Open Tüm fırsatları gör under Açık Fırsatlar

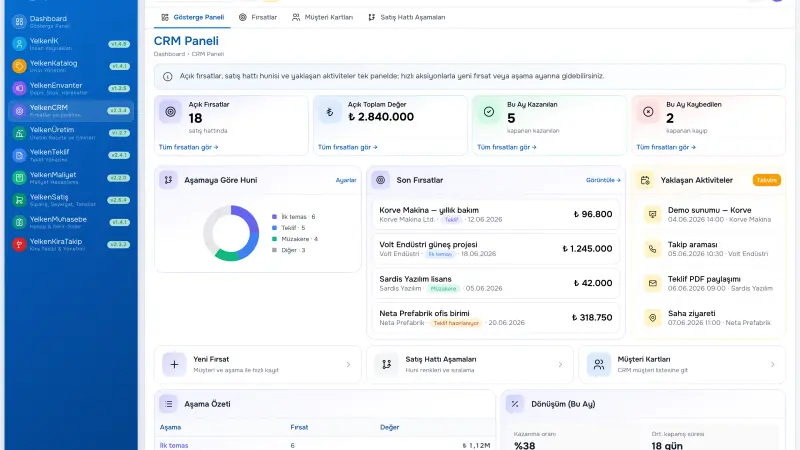click(188, 147)
